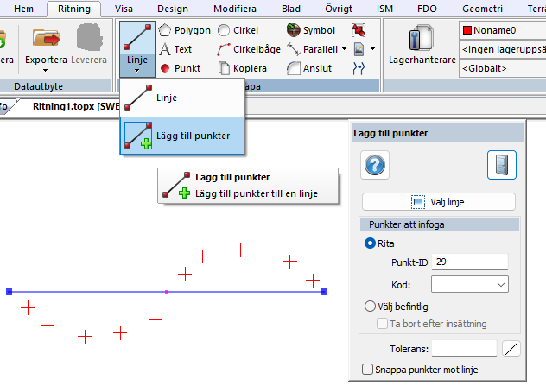Click the Anslut tool
This screenshot has height=392, width=546.
pos(309,68)
